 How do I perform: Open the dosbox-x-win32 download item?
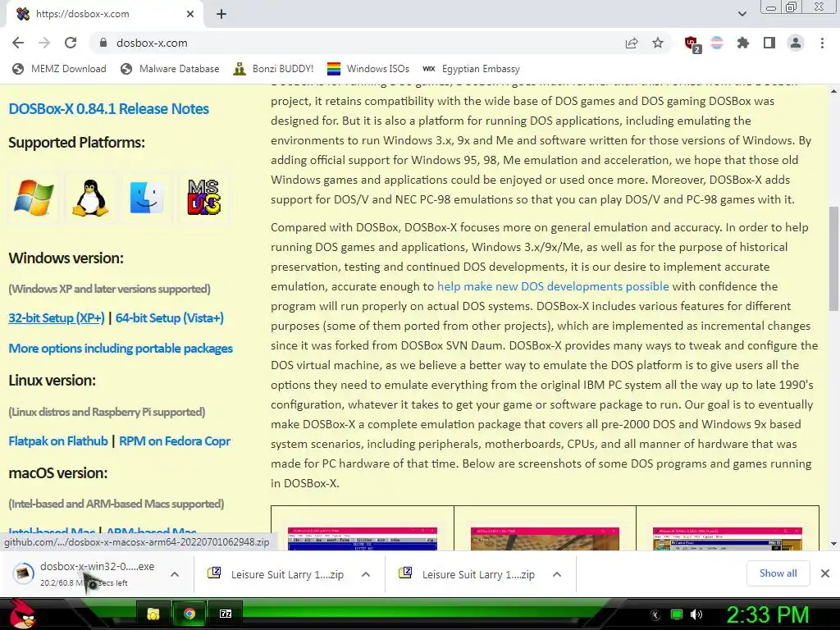tap(85, 573)
